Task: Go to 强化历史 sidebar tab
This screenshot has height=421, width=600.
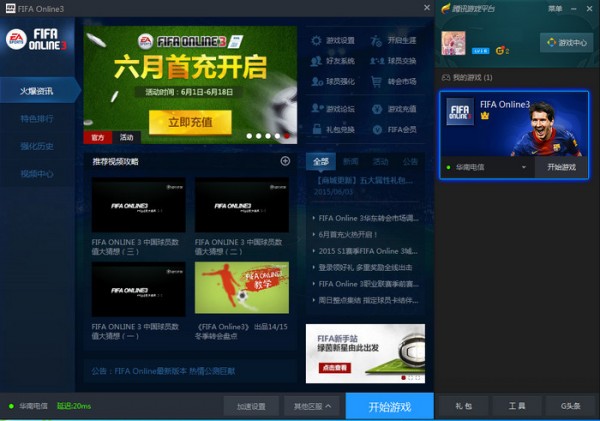Action: [37, 146]
